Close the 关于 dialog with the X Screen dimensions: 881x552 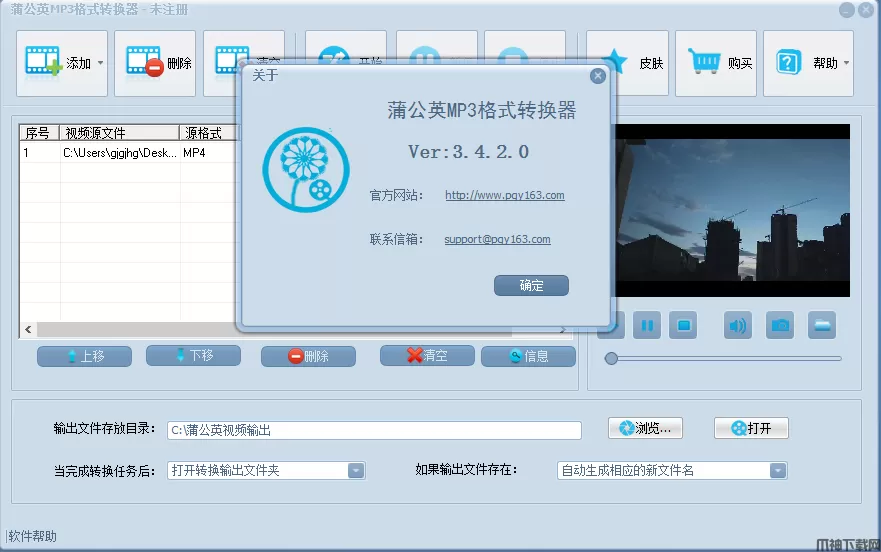598,75
